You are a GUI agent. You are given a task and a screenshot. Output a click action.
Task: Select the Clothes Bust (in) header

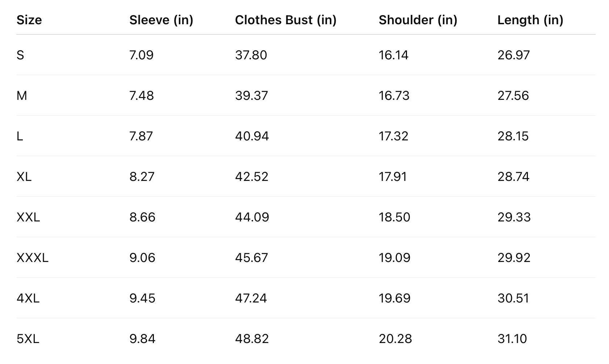[286, 20]
